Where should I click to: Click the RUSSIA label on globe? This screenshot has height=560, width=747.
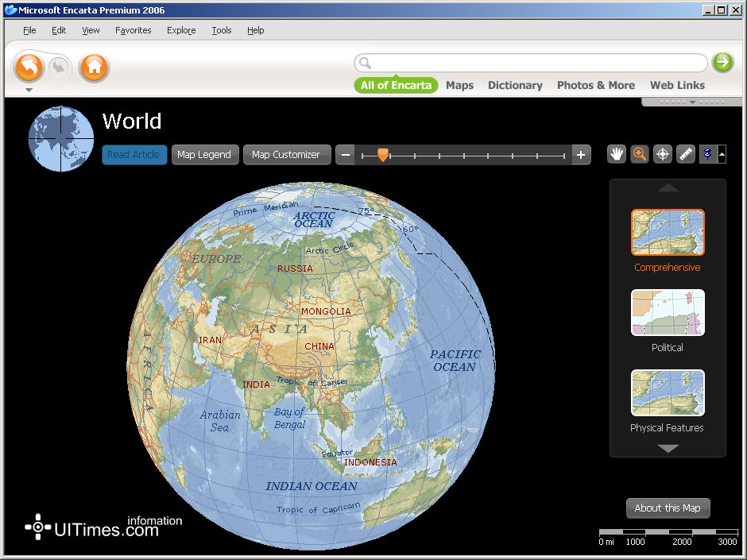point(295,268)
